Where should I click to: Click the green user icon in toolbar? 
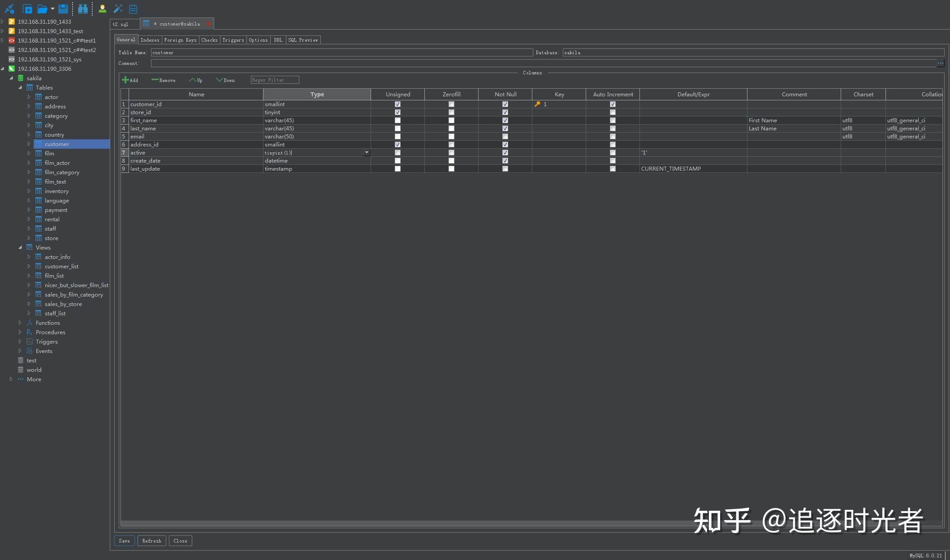pos(102,9)
